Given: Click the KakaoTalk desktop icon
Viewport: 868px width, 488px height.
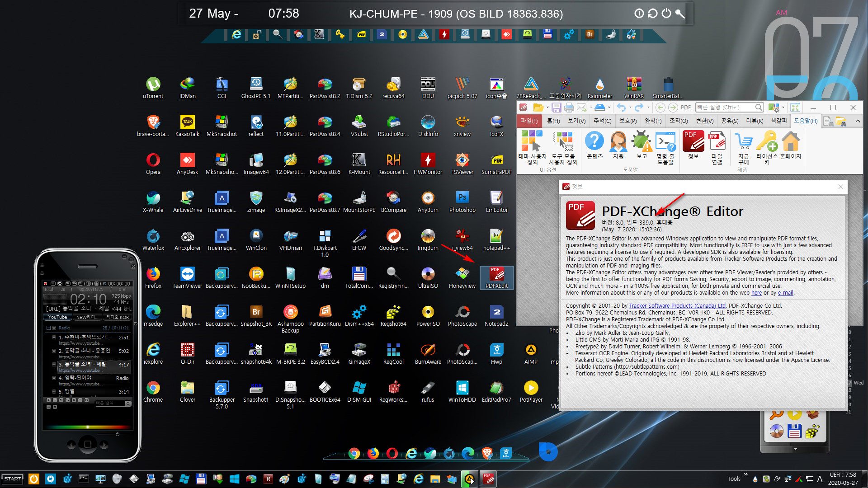Looking at the screenshot, I should click(187, 126).
